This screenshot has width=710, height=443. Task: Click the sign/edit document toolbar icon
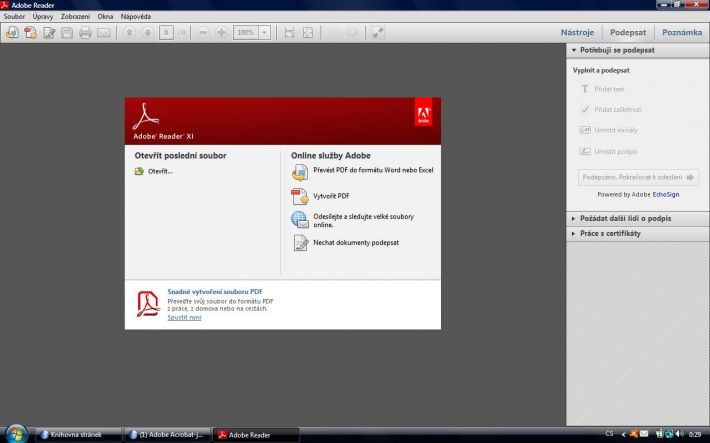pos(49,33)
